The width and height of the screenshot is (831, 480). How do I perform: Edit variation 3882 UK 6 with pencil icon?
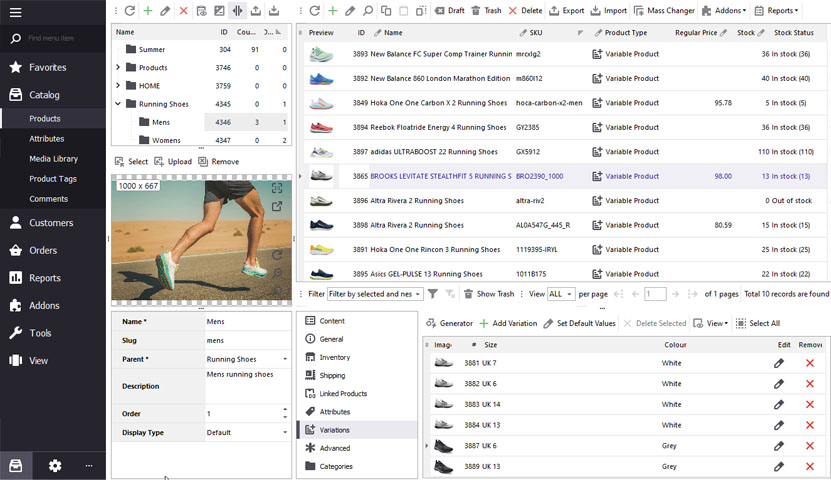pyautogui.click(x=779, y=384)
